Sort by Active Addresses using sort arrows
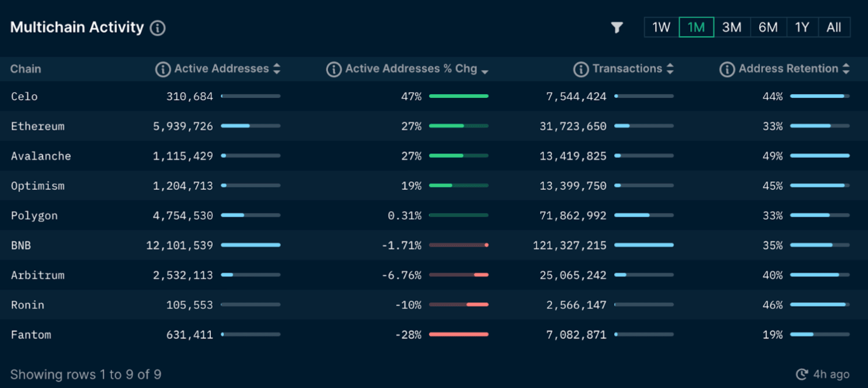The image size is (868, 388). 277,69
